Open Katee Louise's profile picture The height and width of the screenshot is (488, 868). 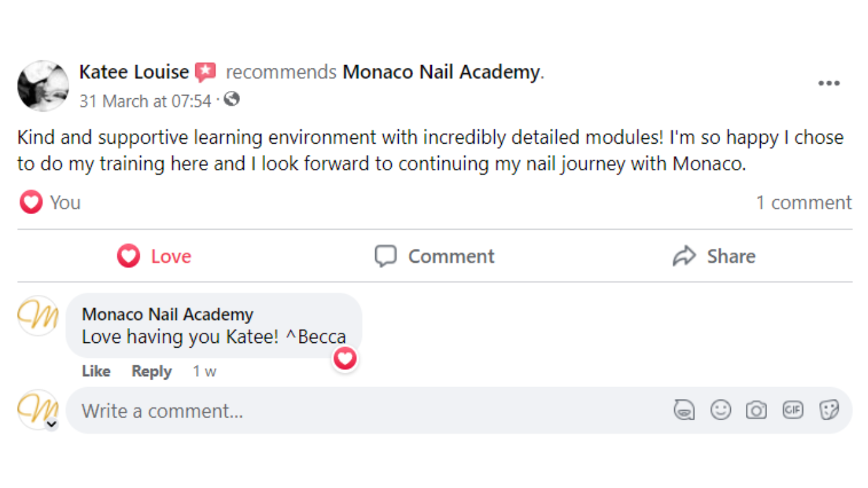pyautogui.click(x=43, y=85)
